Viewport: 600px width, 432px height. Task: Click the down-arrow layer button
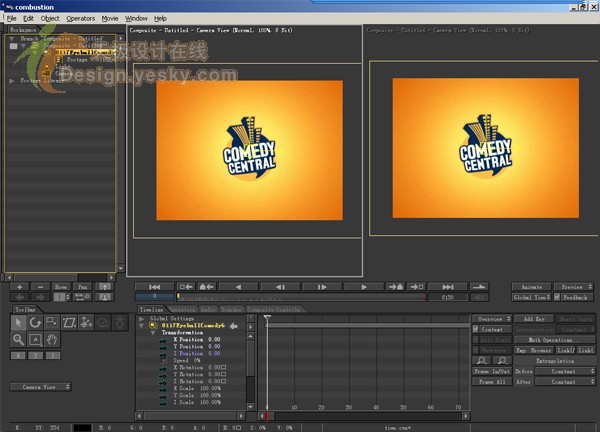click(104, 297)
